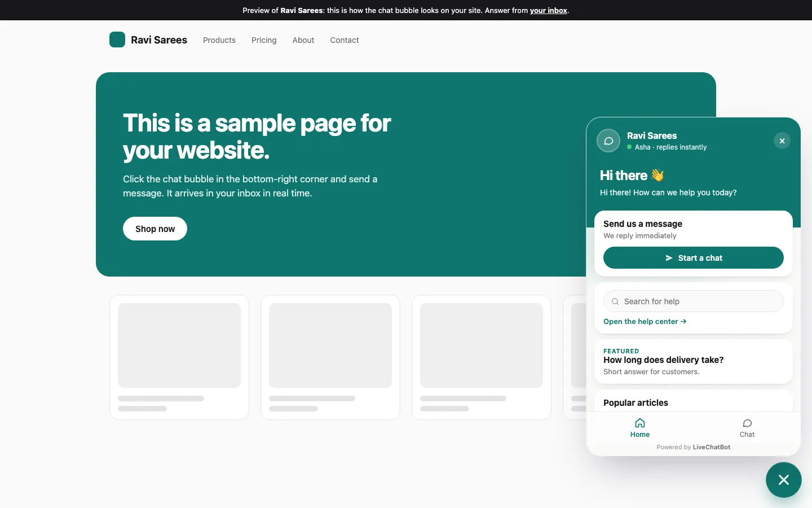Open the help center link
The height and width of the screenshot is (508, 812).
[645, 322]
